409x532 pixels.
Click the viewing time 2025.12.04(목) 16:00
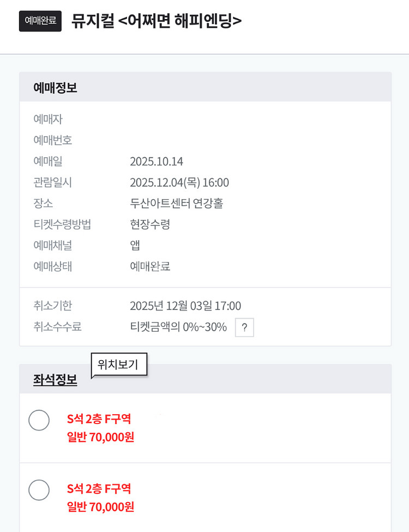pos(179,182)
